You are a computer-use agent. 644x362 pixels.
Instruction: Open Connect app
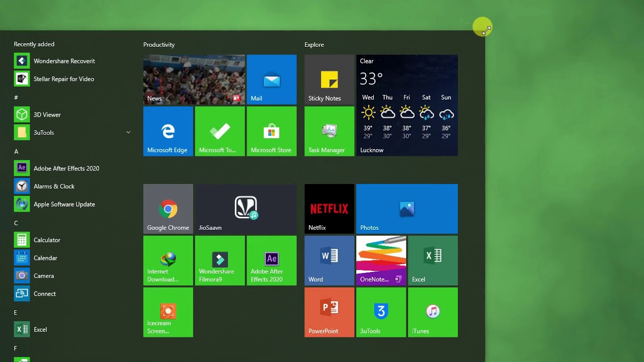click(73, 294)
